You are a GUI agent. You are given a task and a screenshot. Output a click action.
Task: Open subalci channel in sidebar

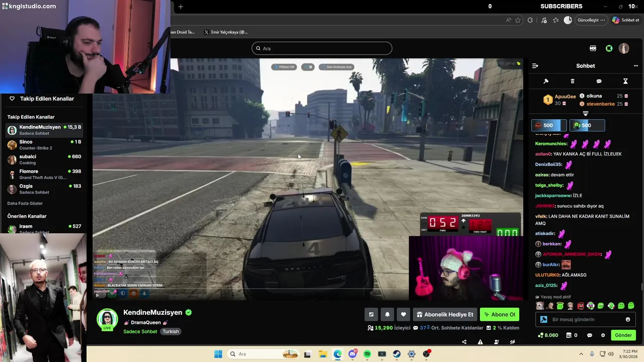click(44, 159)
